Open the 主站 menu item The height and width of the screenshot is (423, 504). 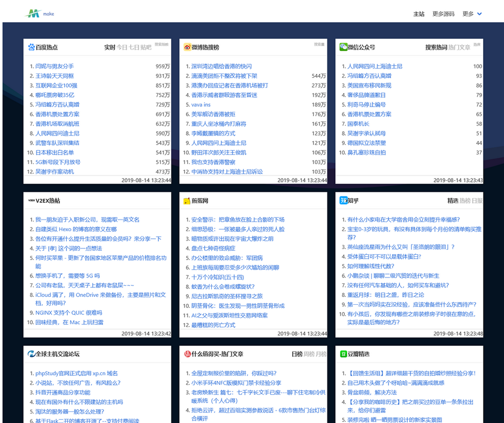click(418, 14)
